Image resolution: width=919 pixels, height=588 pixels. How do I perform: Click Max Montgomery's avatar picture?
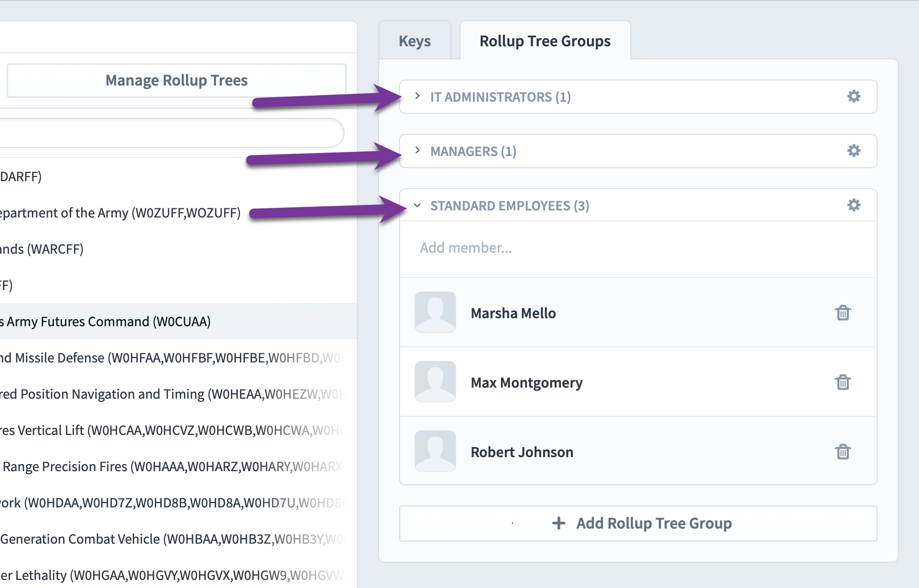435,382
